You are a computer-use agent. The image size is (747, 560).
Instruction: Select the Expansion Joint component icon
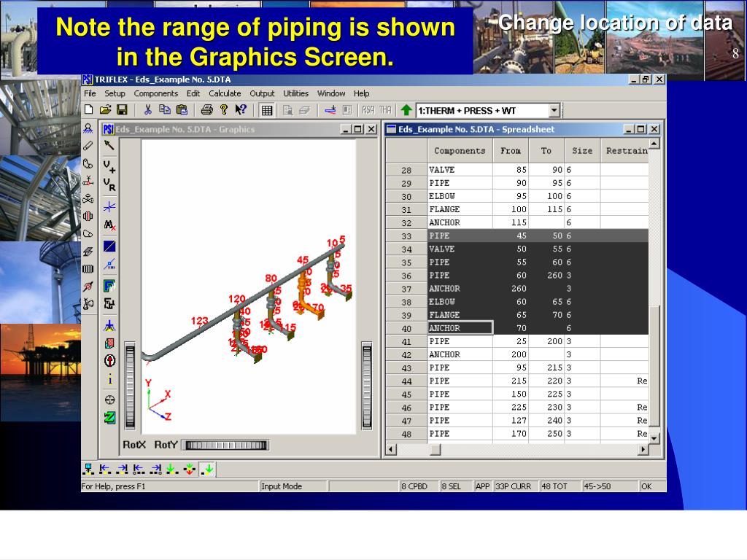(88, 269)
